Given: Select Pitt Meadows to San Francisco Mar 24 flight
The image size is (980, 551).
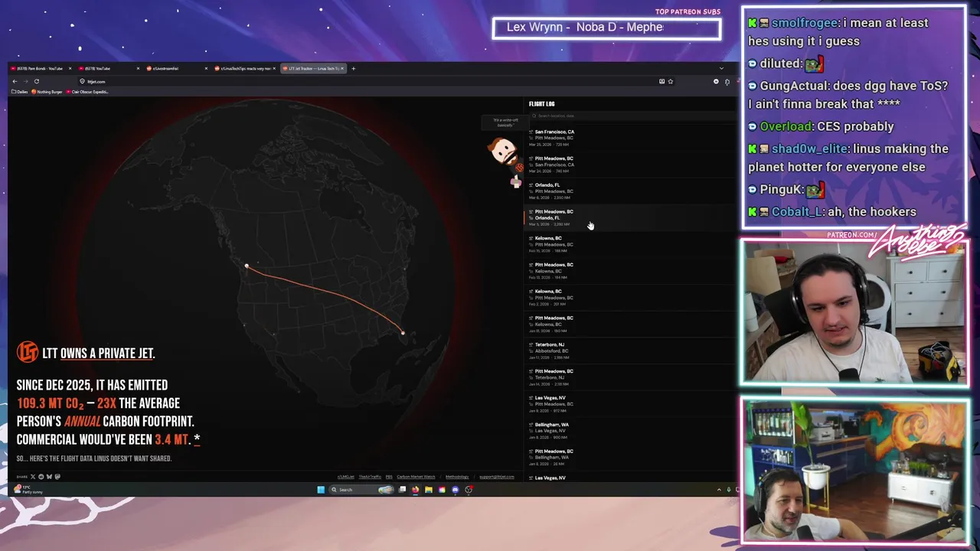Looking at the screenshot, I should point(629,165).
